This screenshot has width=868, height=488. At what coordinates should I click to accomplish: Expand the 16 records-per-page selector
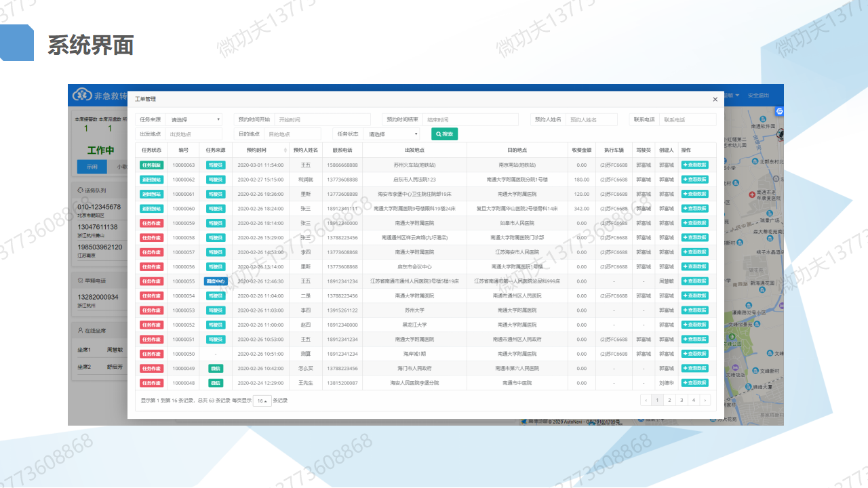(x=261, y=401)
